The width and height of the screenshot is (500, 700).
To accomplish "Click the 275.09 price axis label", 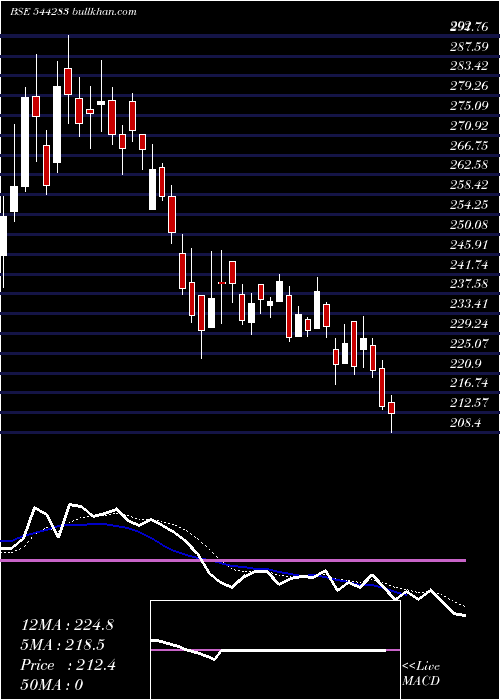I will pos(469,106).
